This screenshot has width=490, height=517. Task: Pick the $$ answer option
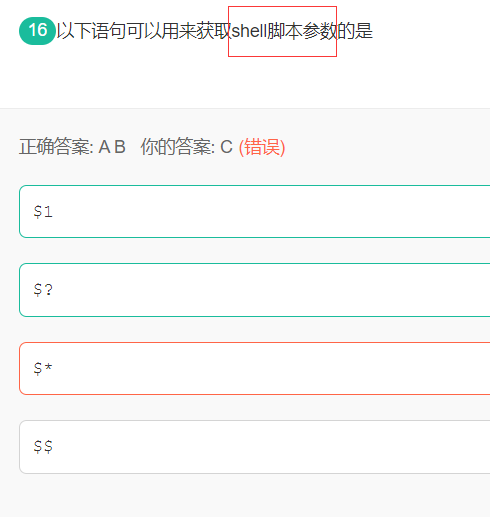point(255,447)
